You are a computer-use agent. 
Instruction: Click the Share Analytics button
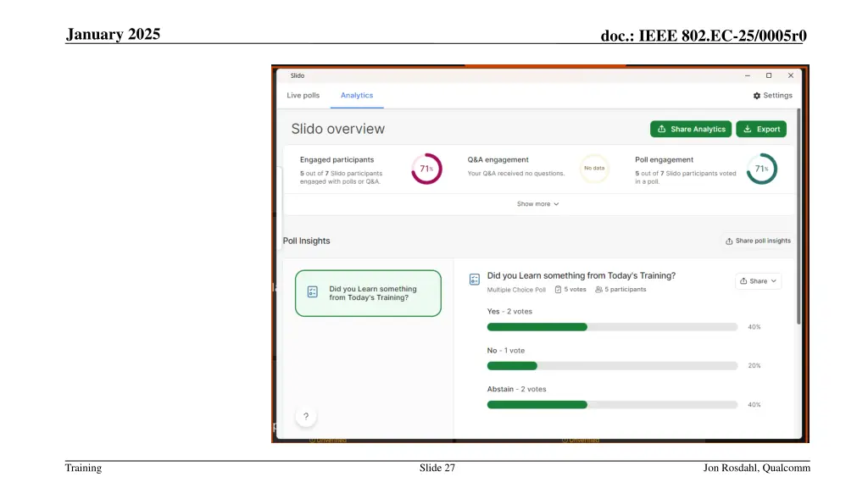click(691, 129)
